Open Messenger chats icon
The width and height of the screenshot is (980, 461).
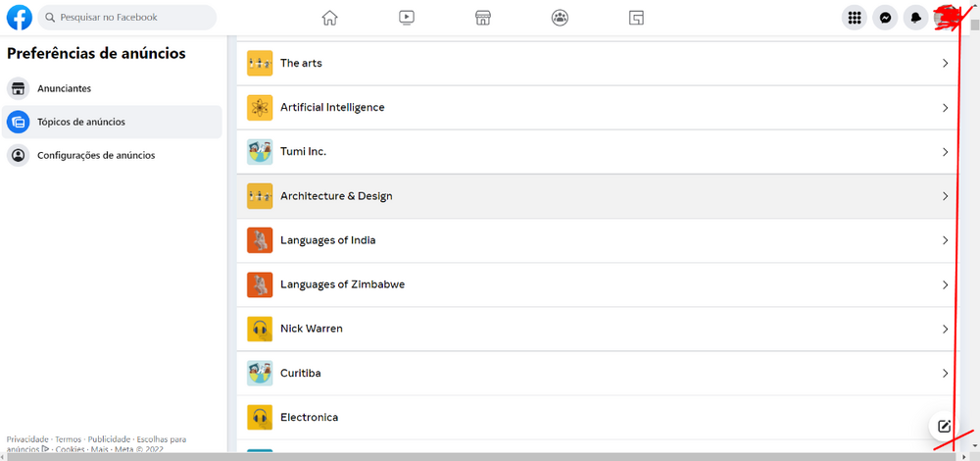click(885, 18)
